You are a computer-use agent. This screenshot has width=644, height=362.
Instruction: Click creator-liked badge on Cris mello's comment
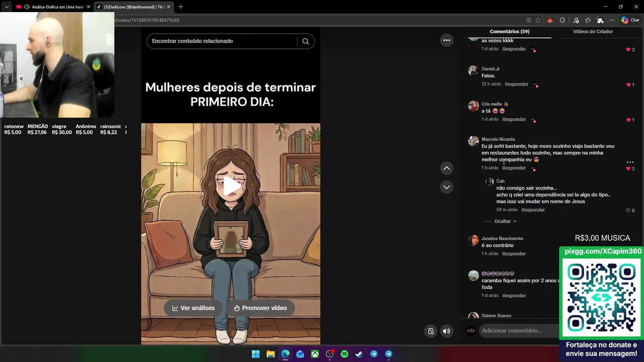point(533,120)
